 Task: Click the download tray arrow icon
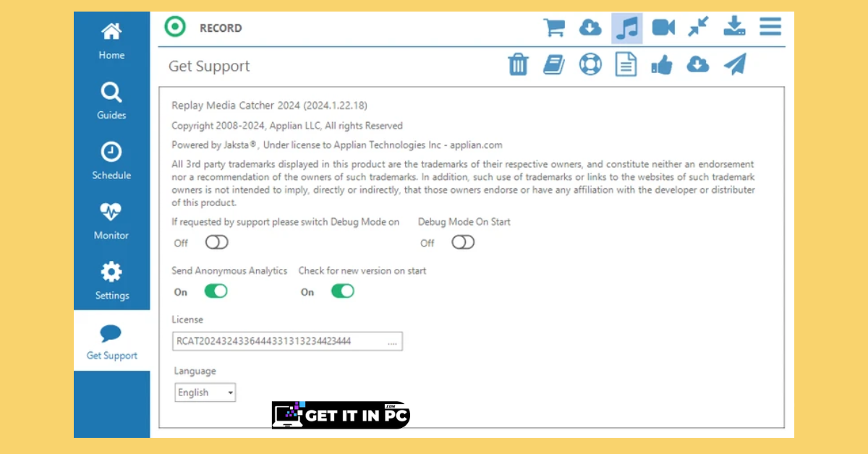(x=735, y=27)
